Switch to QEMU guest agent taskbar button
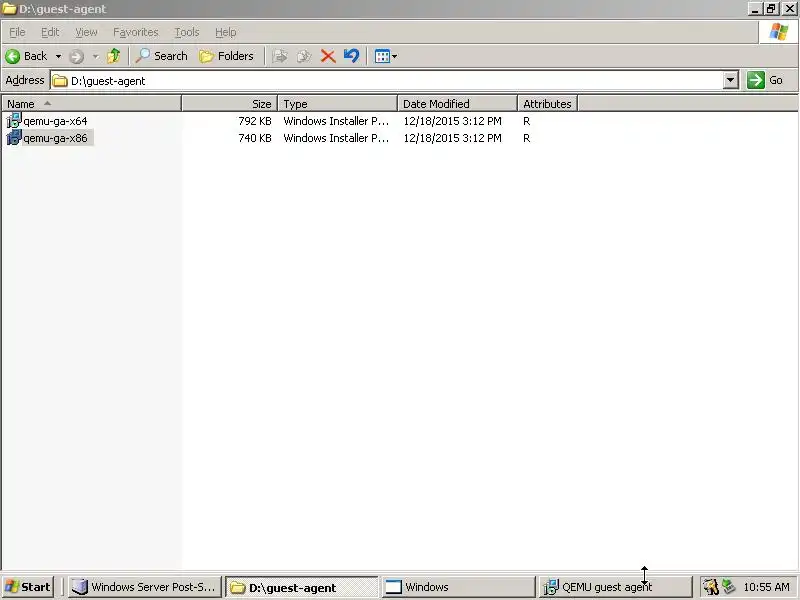This screenshot has height=600, width=800. coord(614,587)
